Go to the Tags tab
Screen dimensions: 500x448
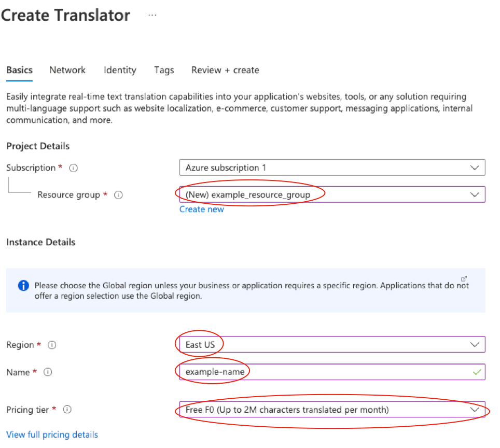click(164, 70)
